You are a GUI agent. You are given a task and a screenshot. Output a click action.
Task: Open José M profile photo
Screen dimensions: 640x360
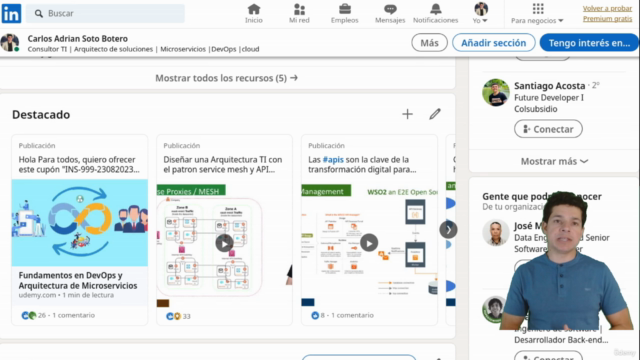coord(496,233)
